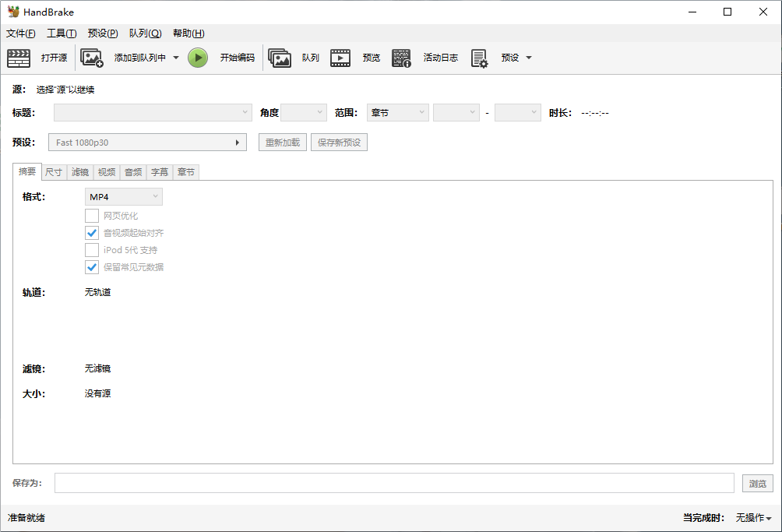Switch to the 尺寸 tab
This screenshot has width=782, height=532.
(x=54, y=172)
